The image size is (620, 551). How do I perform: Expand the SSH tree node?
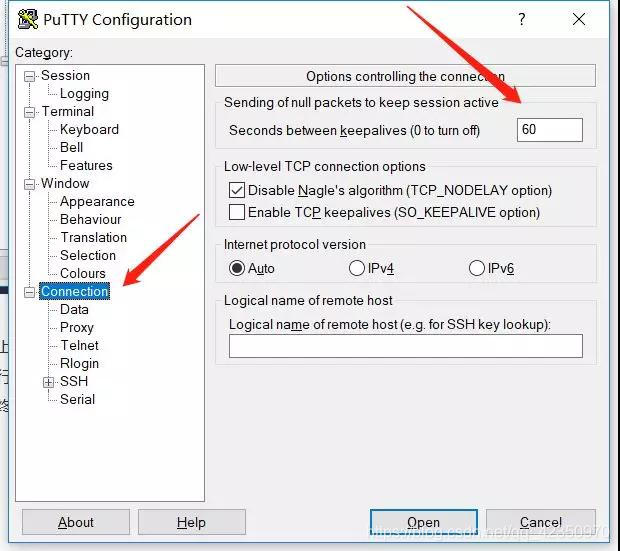point(48,382)
